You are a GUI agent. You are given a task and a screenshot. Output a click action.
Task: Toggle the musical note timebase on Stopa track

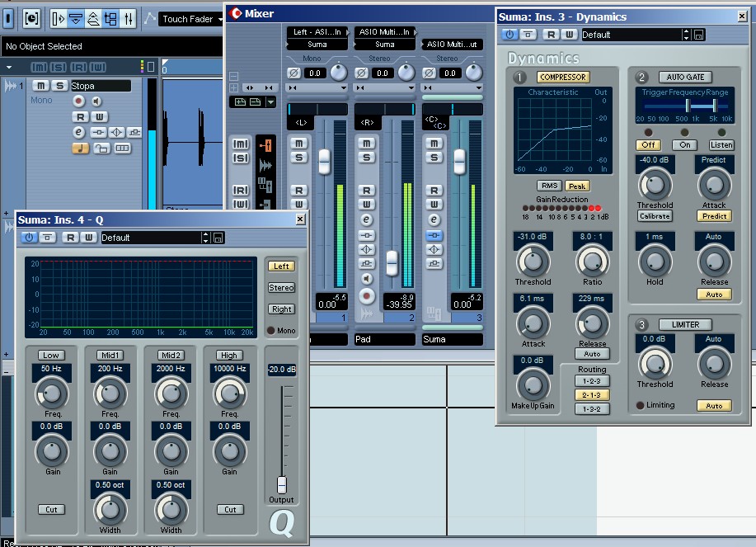(80, 149)
